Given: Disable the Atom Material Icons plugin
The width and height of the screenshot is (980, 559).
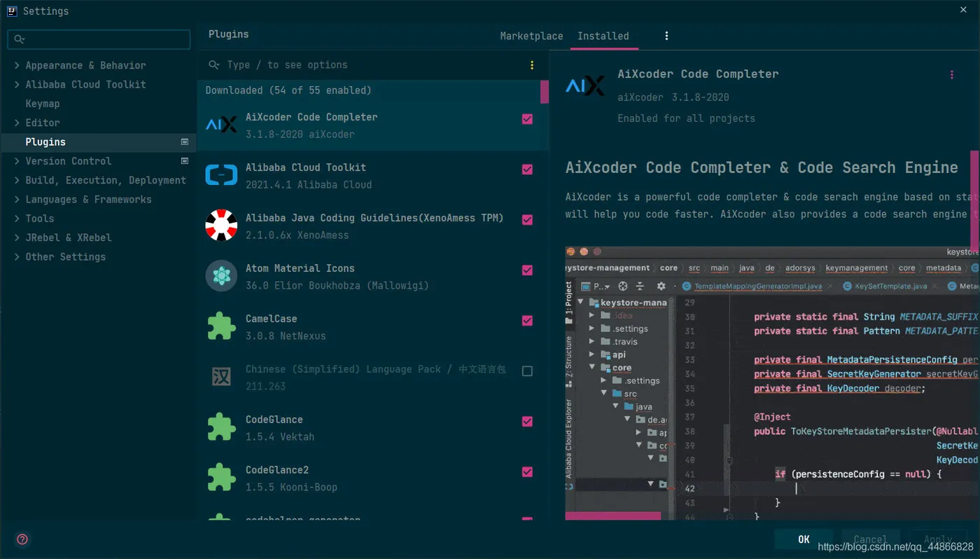Looking at the screenshot, I should point(527,270).
